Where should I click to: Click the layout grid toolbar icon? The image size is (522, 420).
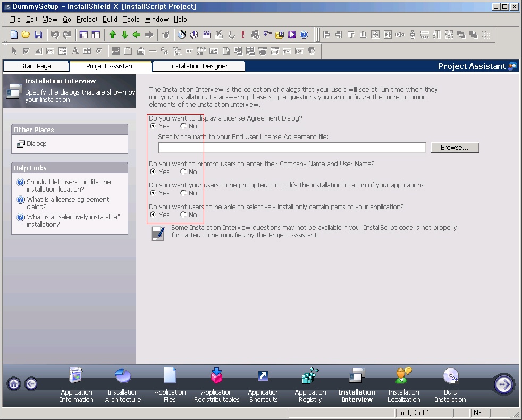click(x=486, y=35)
